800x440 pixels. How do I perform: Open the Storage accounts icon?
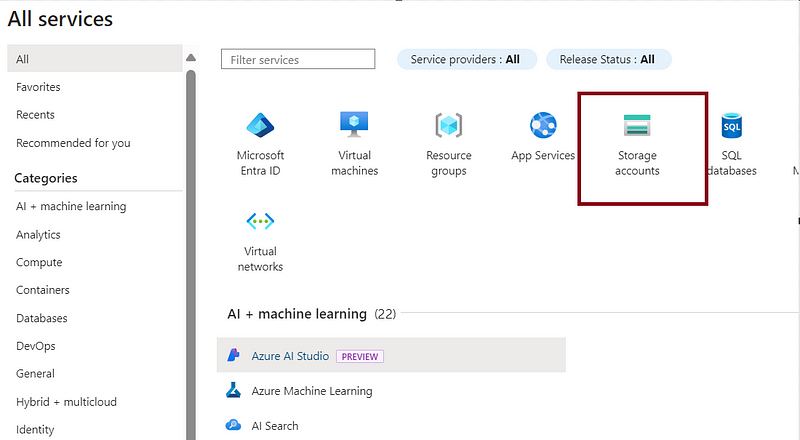click(637, 126)
